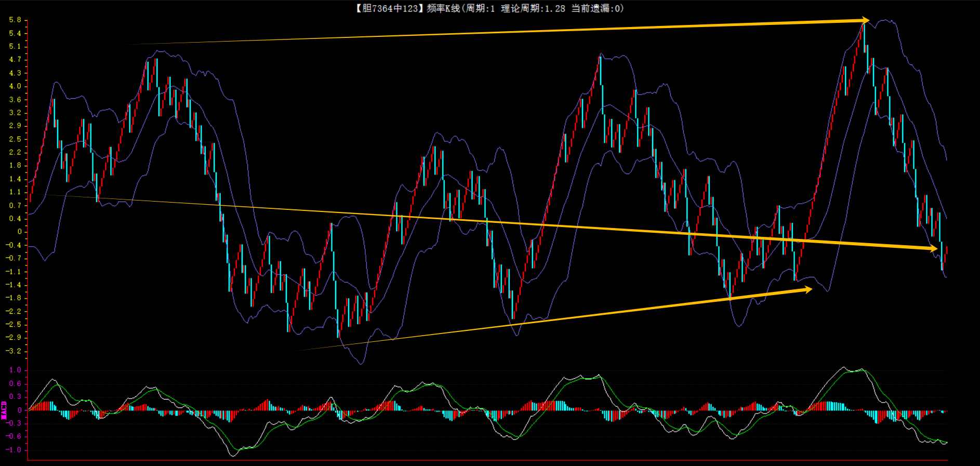Click the -2.5 axis label
Screen dimensions: 980x466
click(x=14, y=325)
